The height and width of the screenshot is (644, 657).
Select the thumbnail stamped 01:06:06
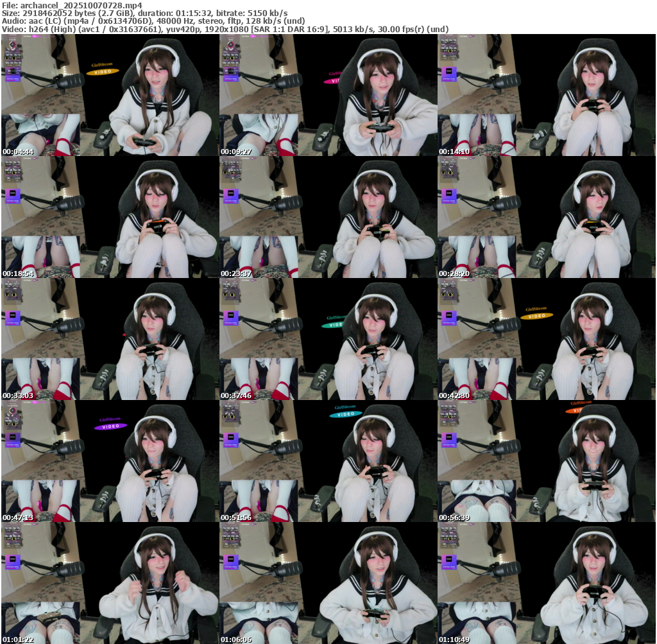pyautogui.click(x=328, y=583)
